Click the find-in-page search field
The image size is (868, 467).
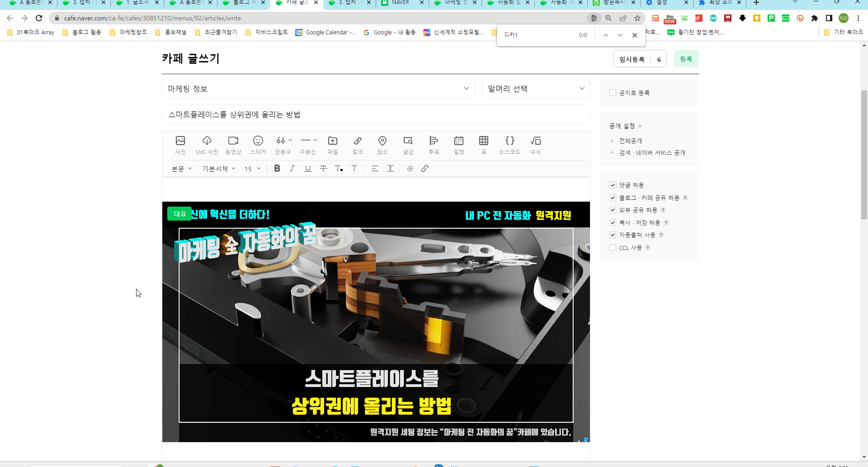click(538, 35)
